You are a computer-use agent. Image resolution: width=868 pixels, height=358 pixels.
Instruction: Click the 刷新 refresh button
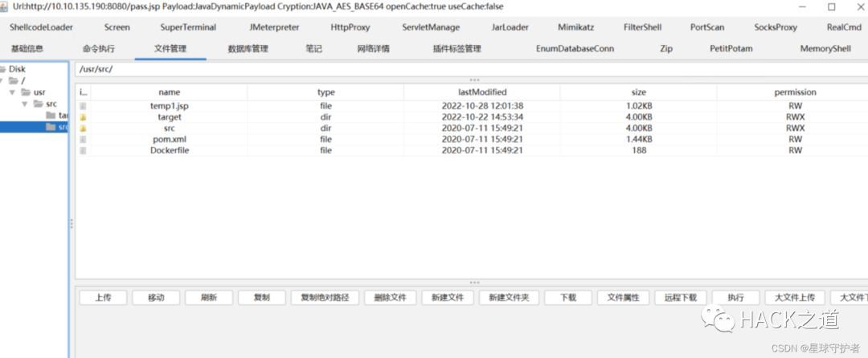click(209, 298)
